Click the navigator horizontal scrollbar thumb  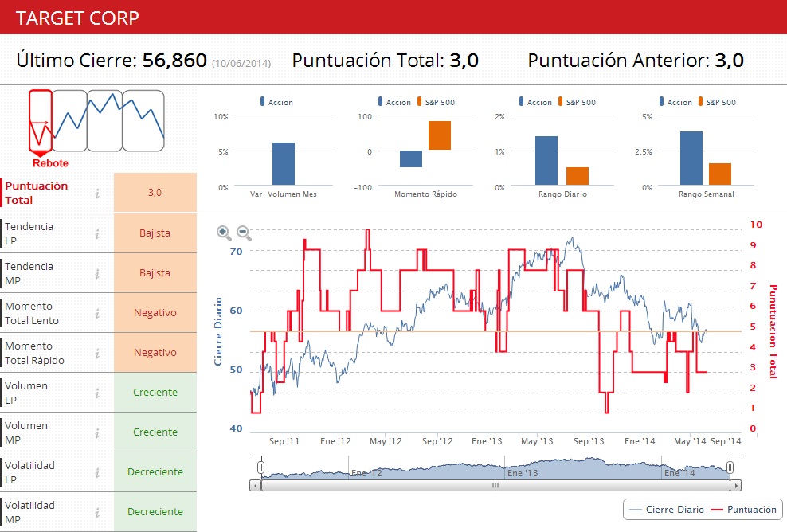(495, 485)
